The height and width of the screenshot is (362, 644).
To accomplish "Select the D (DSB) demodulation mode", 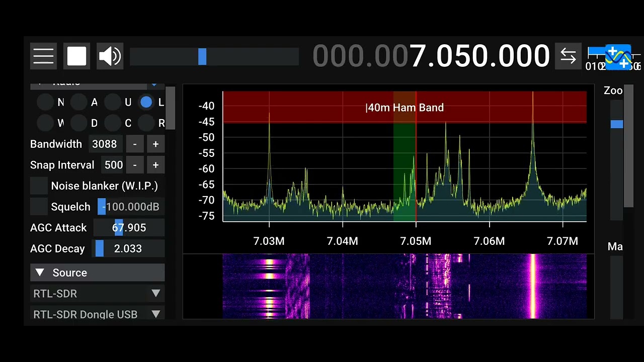I will [x=79, y=123].
